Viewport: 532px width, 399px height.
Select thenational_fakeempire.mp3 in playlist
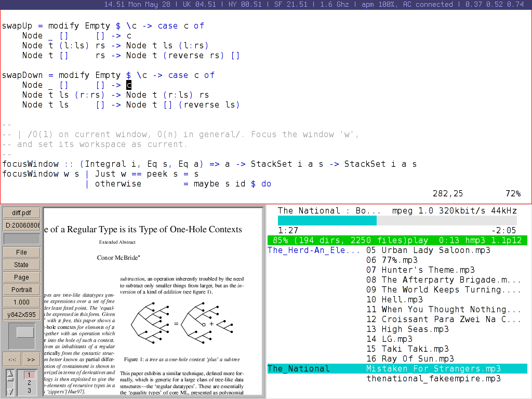tap(433, 378)
